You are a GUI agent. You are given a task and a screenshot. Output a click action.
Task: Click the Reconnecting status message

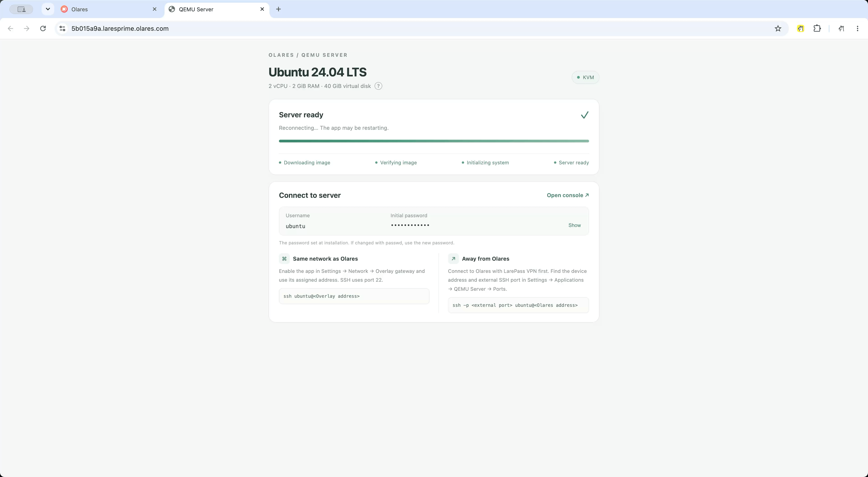(x=334, y=128)
